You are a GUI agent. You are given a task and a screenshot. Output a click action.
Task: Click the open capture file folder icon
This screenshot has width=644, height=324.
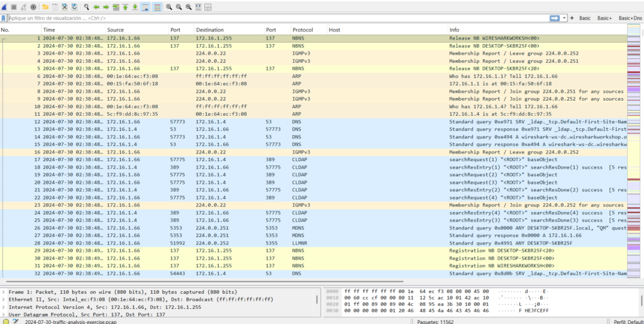click(x=45, y=7)
